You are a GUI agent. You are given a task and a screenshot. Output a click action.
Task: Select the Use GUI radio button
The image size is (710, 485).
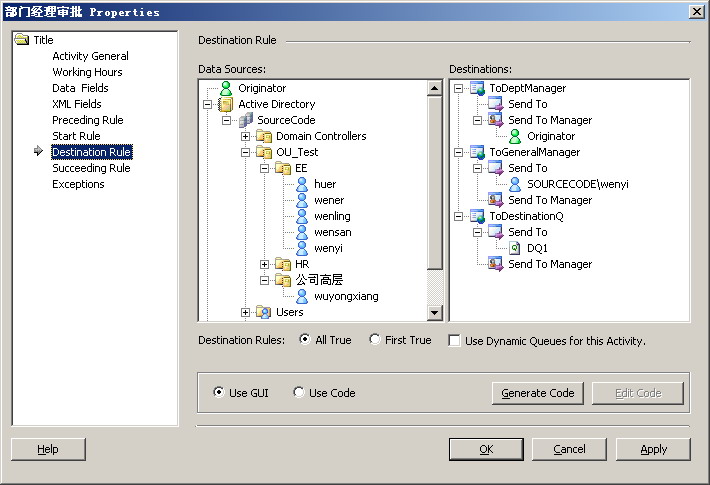tap(218, 392)
